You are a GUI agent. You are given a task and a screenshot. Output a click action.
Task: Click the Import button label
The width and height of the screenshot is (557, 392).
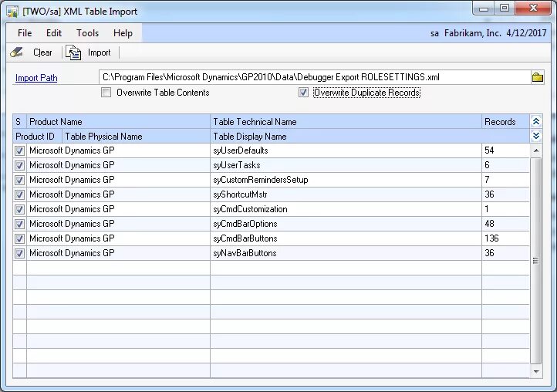click(x=99, y=52)
